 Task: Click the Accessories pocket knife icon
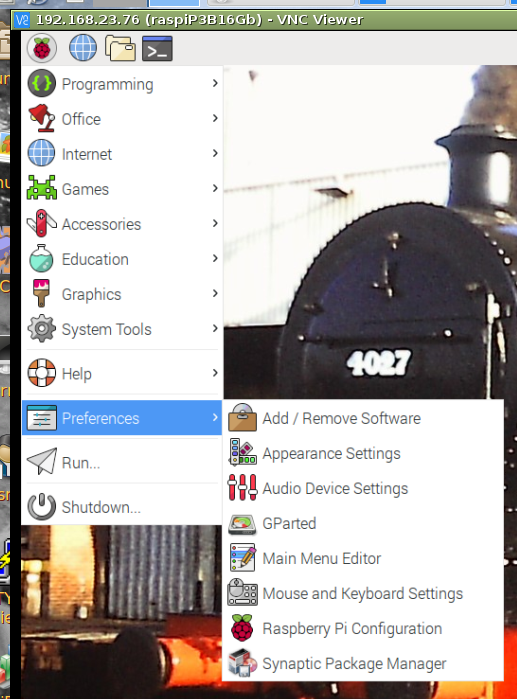click(41, 223)
